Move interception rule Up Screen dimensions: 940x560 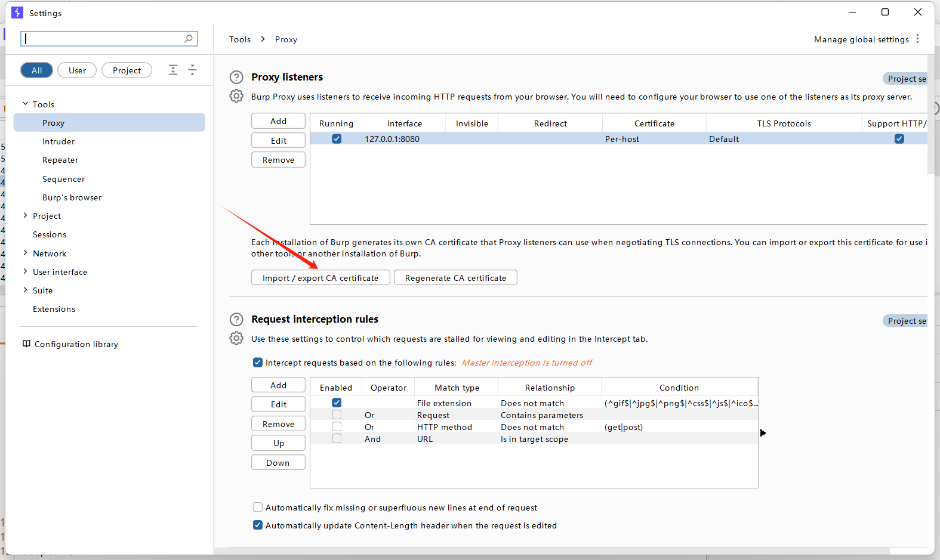(x=278, y=443)
